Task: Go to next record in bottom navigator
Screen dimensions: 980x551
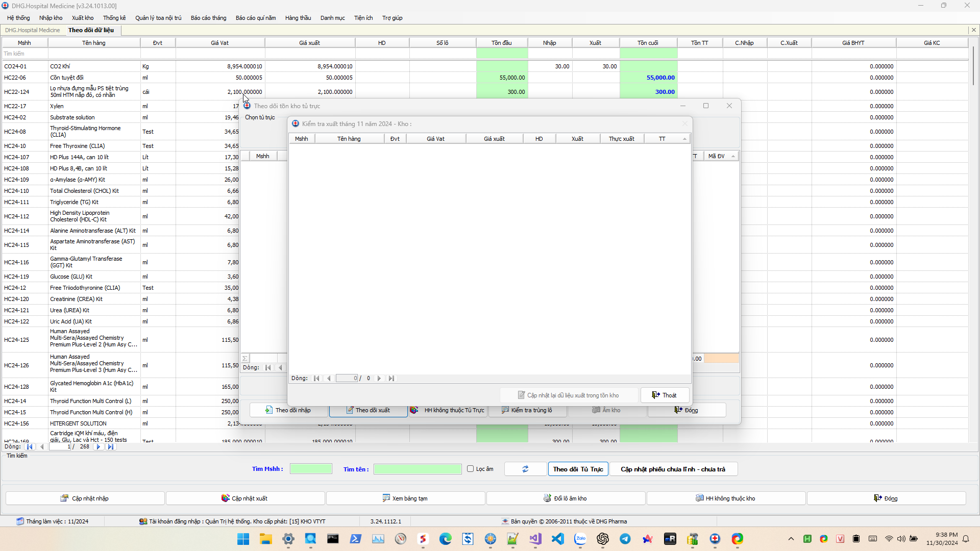Action: click(x=99, y=446)
